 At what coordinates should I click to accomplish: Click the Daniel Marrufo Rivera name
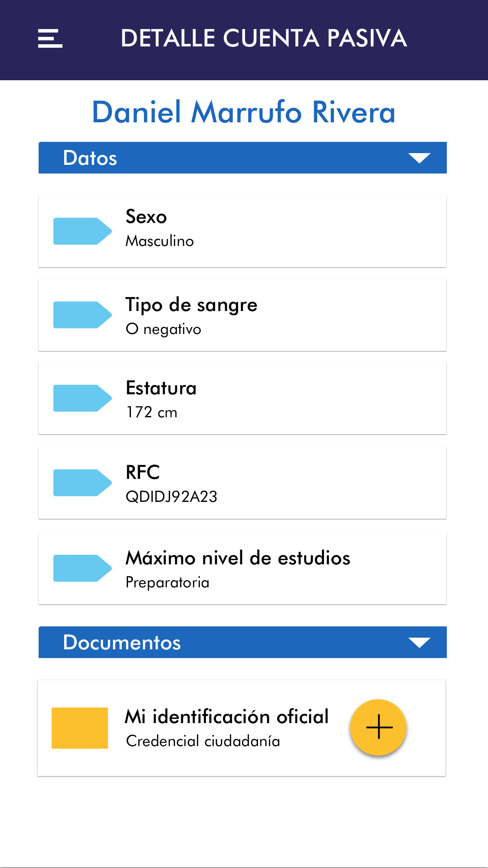point(244,112)
